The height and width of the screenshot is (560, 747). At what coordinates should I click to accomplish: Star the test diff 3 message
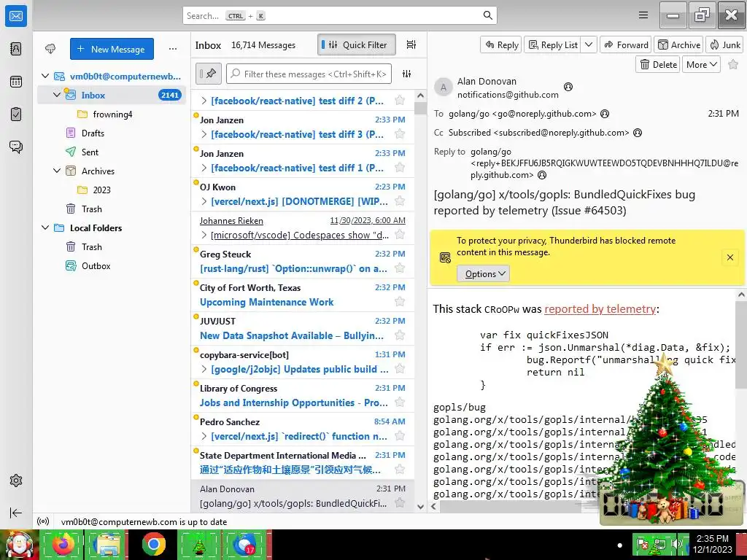pyautogui.click(x=400, y=134)
